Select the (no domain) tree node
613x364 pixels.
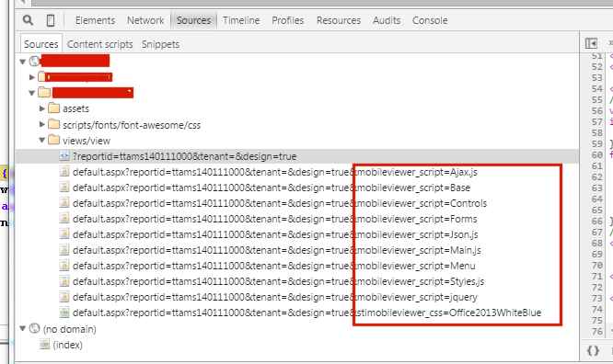coord(70,329)
